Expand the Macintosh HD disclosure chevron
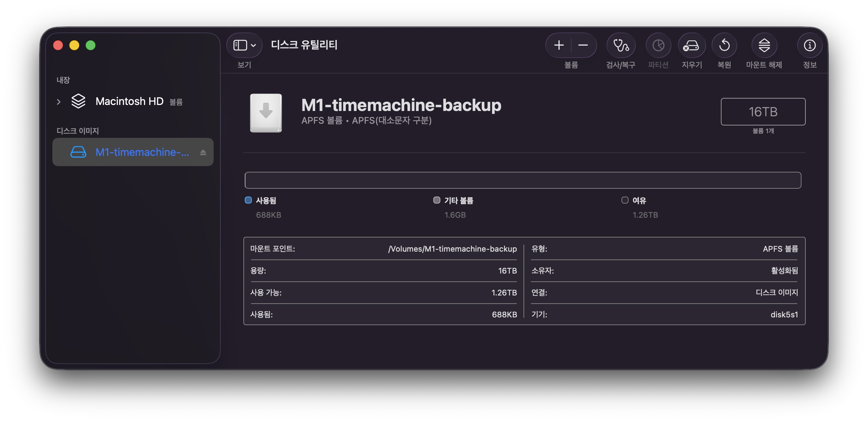This screenshot has height=422, width=868. (x=59, y=102)
